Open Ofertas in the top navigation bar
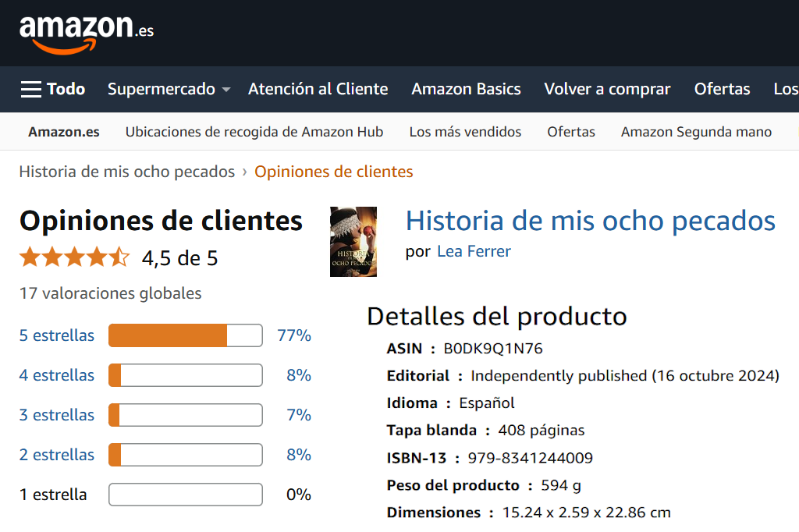 (x=722, y=89)
